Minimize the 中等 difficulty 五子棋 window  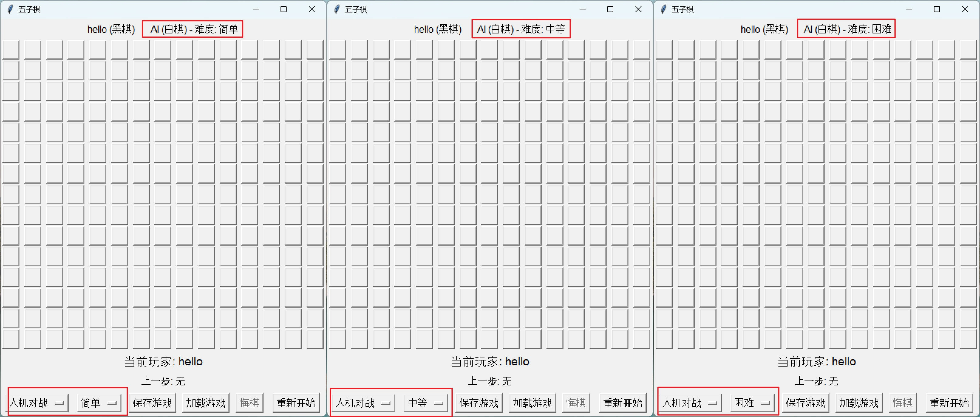tap(583, 9)
